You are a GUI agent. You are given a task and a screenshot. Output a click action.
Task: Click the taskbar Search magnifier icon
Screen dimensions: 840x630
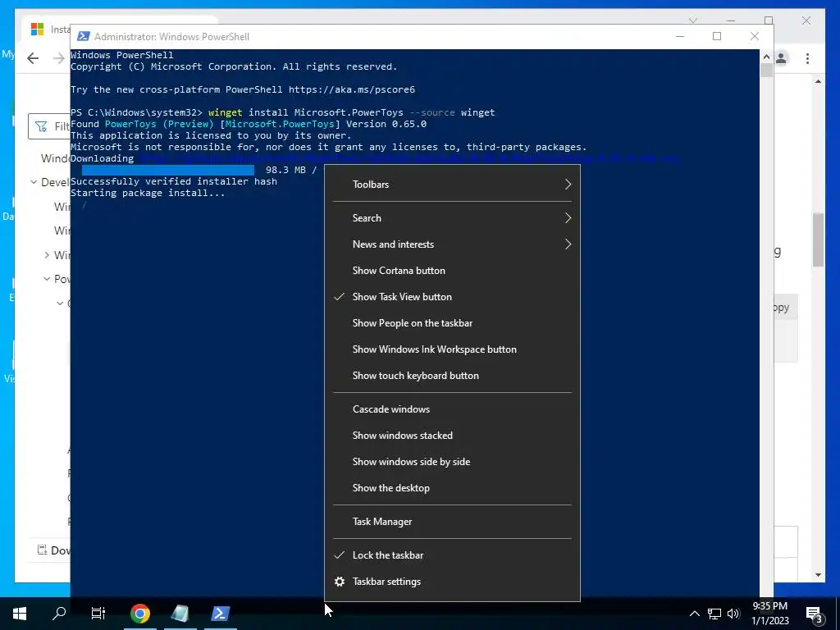point(59,614)
